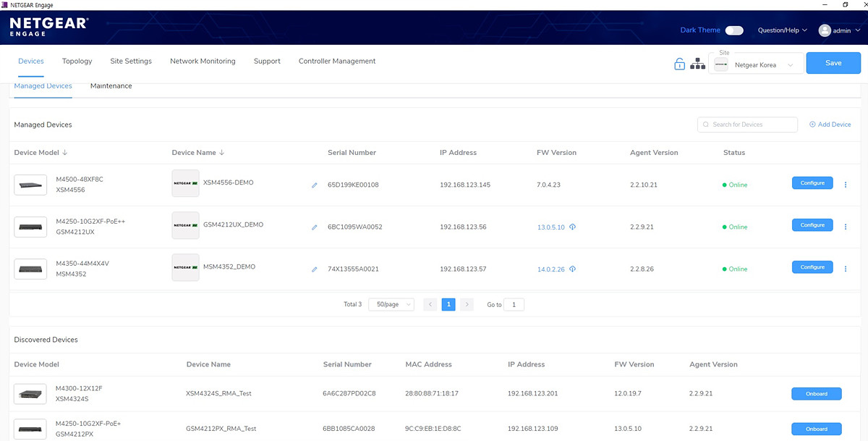Click firmware update icon next to 13.0.5.10
This screenshot has width=868, height=441.
pyautogui.click(x=572, y=227)
